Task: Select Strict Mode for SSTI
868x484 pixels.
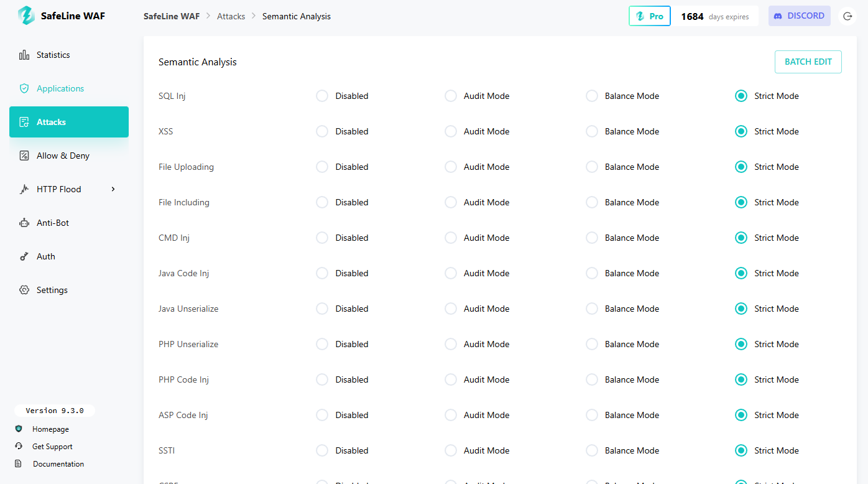Action: [x=741, y=450]
